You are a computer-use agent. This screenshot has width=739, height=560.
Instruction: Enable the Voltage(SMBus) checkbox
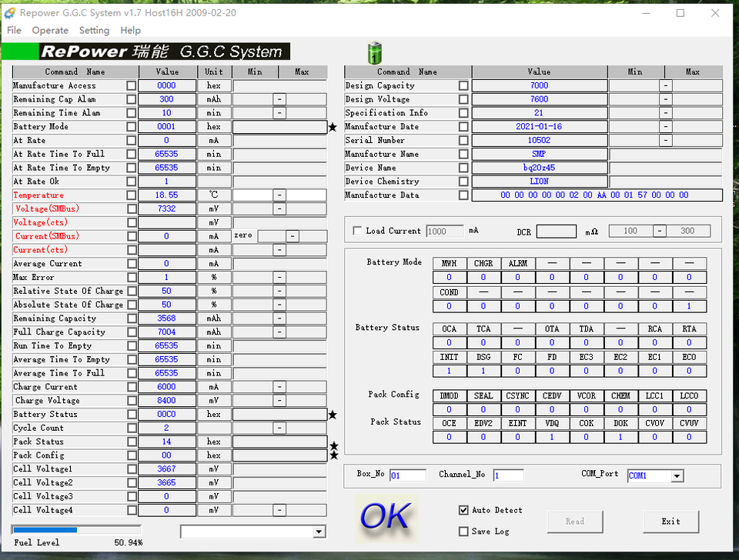[132, 208]
